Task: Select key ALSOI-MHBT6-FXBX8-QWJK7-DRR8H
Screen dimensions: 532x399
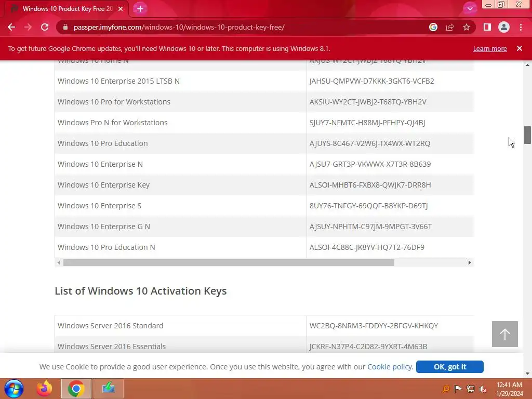Action: coord(370,185)
